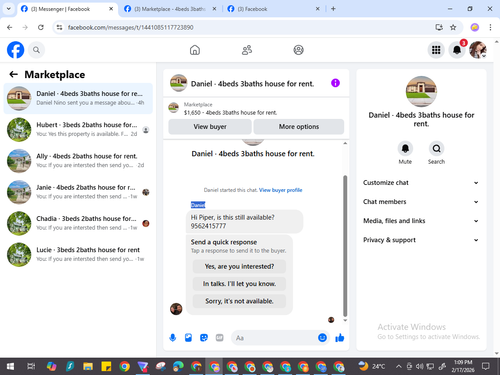Switch to the third Facebook tab
This screenshot has height=375, width=500.
click(x=273, y=9)
